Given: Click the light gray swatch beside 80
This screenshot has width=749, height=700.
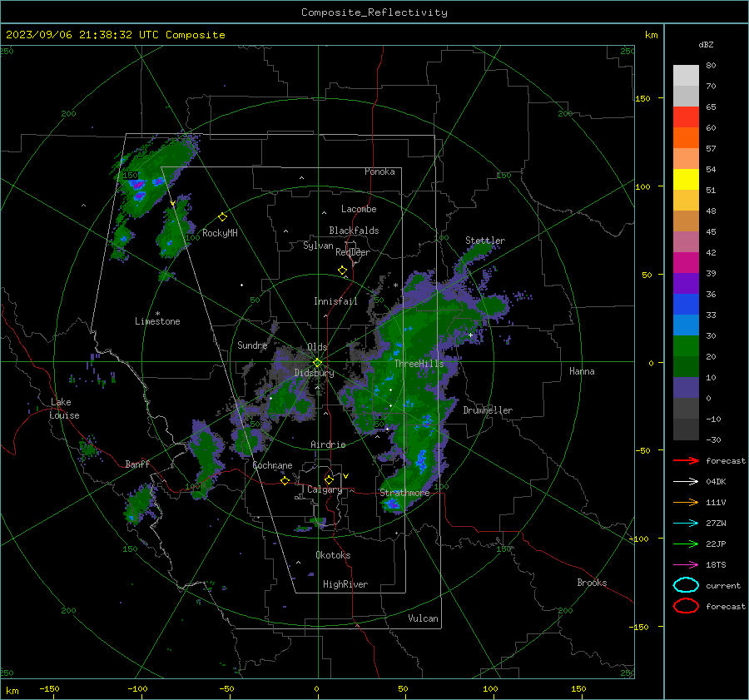Looking at the screenshot, I should [x=686, y=76].
